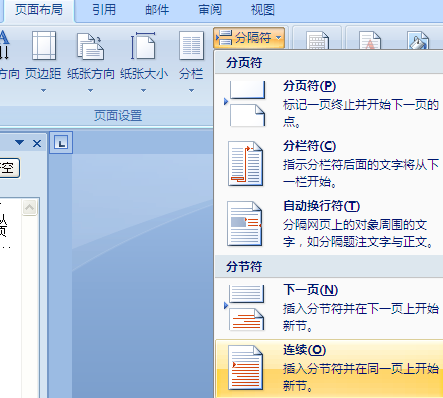
Task: Click the page color paint bucket icon
Action: click(x=418, y=41)
